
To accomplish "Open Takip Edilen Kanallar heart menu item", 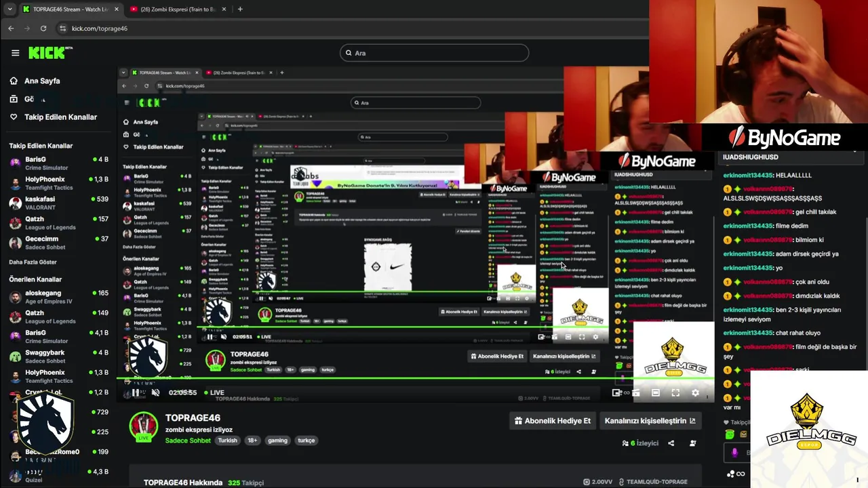I will 53,117.
